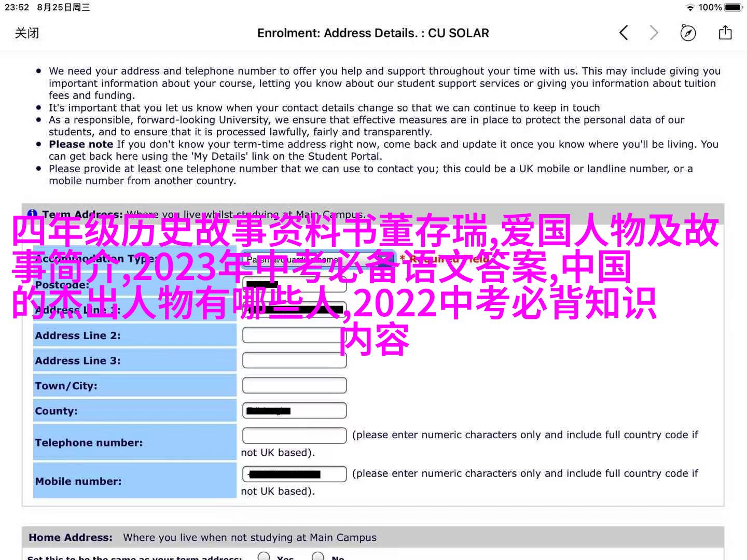Click the 'Town/City:' label
The width and height of the screenshot is (747, 560).
point(66,386)
